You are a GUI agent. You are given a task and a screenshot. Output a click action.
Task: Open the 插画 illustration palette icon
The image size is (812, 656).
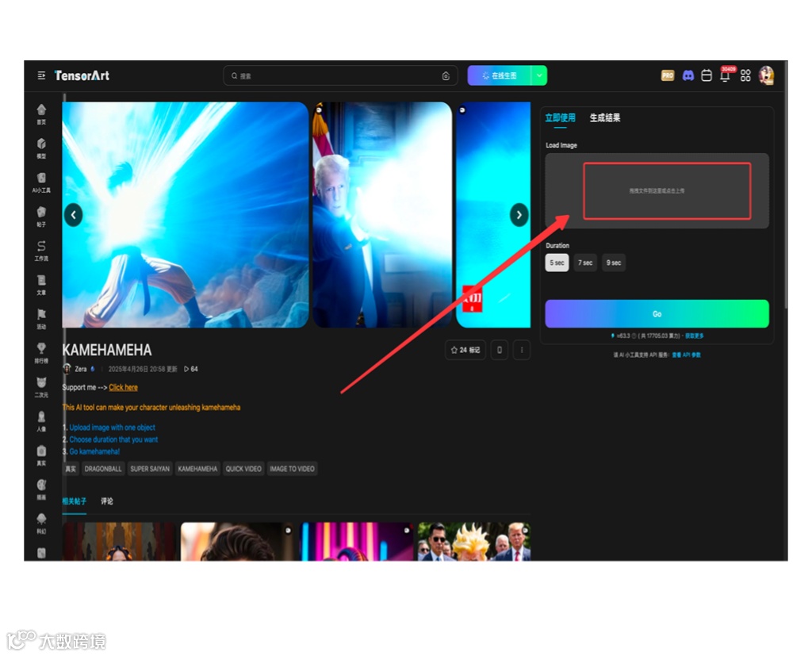click(41, 489)
